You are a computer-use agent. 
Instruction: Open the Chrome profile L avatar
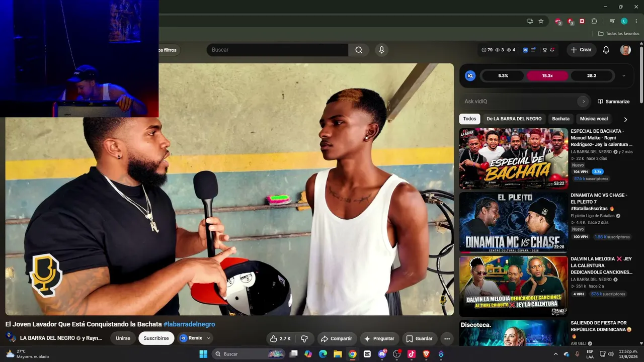pos(624,21)
